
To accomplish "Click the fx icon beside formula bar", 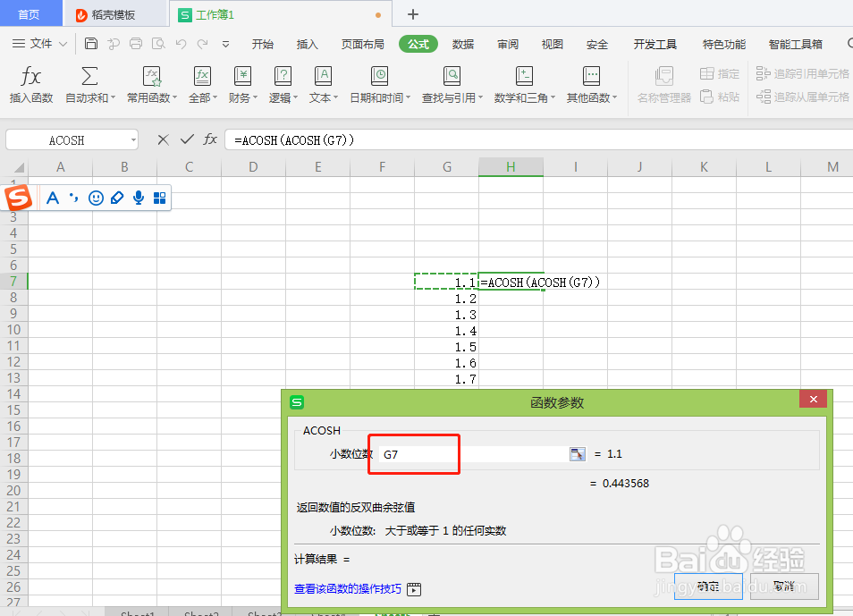I will coord(210,139).
